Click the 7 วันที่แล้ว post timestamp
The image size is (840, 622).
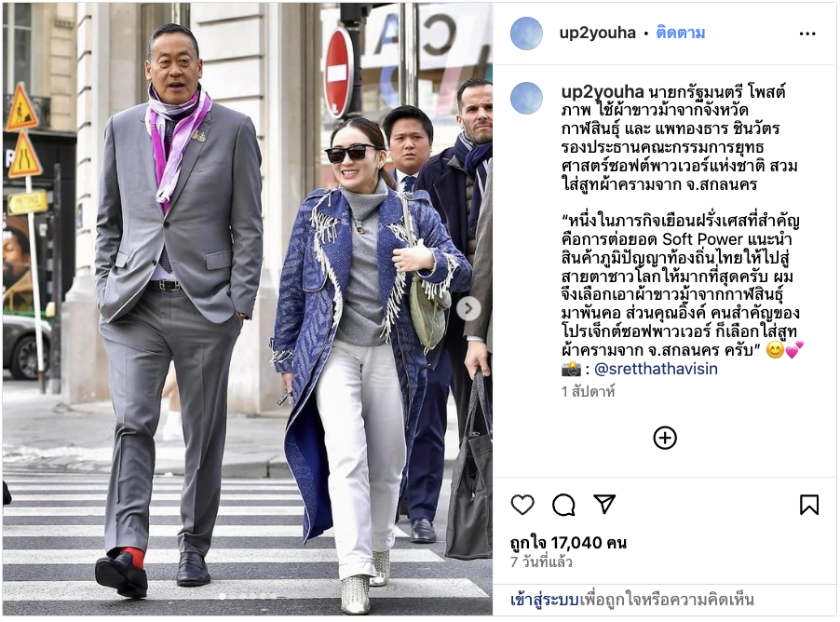pyautogui.click(x=541, y=562)
